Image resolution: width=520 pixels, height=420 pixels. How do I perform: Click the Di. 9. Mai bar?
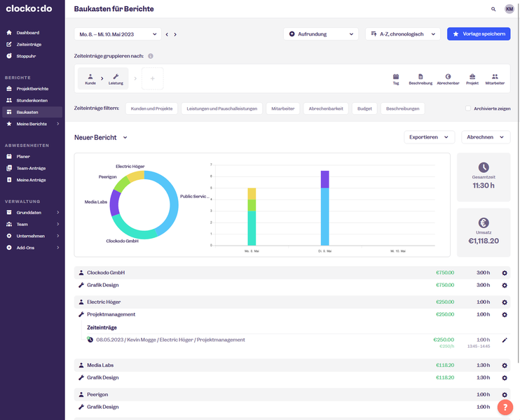pos(325,208)
